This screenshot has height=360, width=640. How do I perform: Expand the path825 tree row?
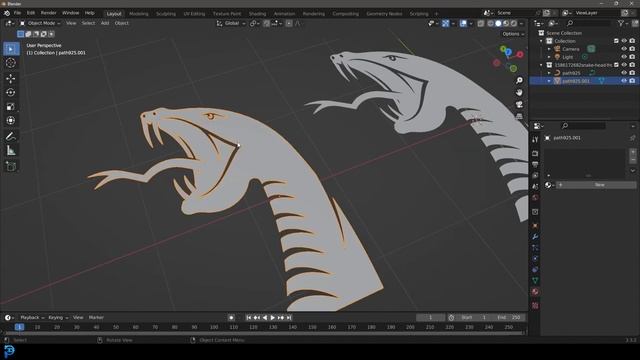pyautogui.click(x=549, y=73)
